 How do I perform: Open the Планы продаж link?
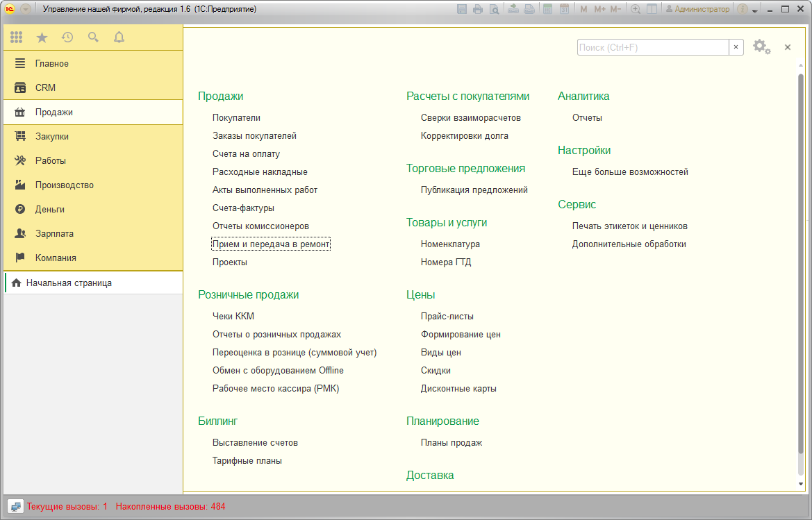(x=451, y=442)
